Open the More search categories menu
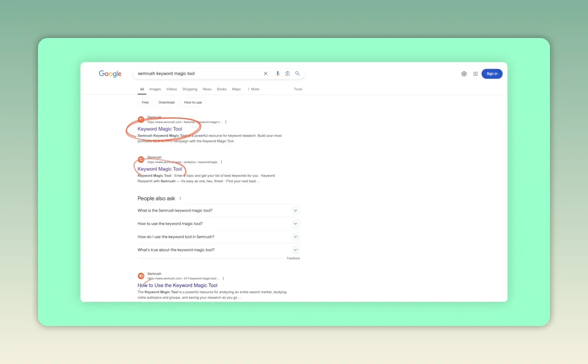This screenshot has width=588, height=364. pos(254,89)
